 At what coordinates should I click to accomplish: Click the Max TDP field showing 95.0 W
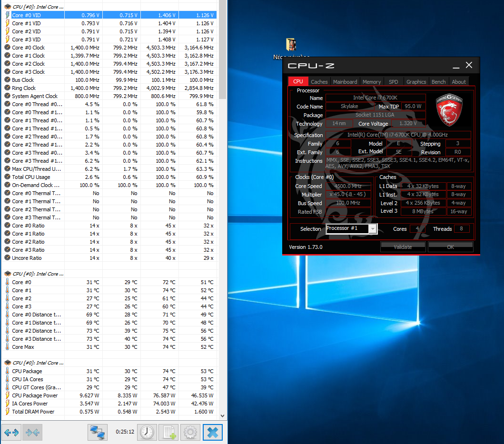pos(413,106)
